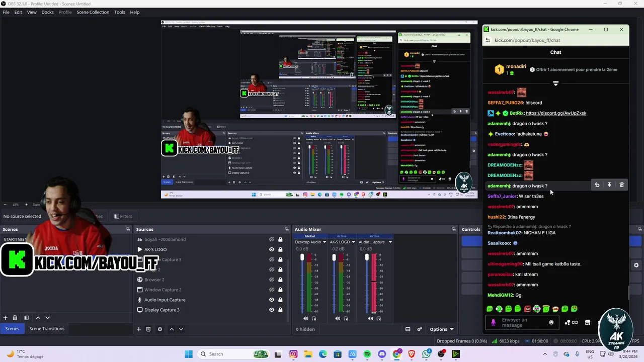The width and height of the screenshot is (644, 362).
Task: Mute Audio Input Capture speaker icon
Action: coord(370,318)
